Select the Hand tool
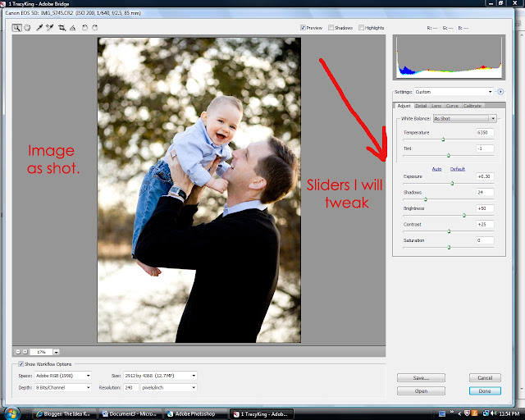Screen dimensions: 525x420 pyautogui.click(x=27, y=28)
